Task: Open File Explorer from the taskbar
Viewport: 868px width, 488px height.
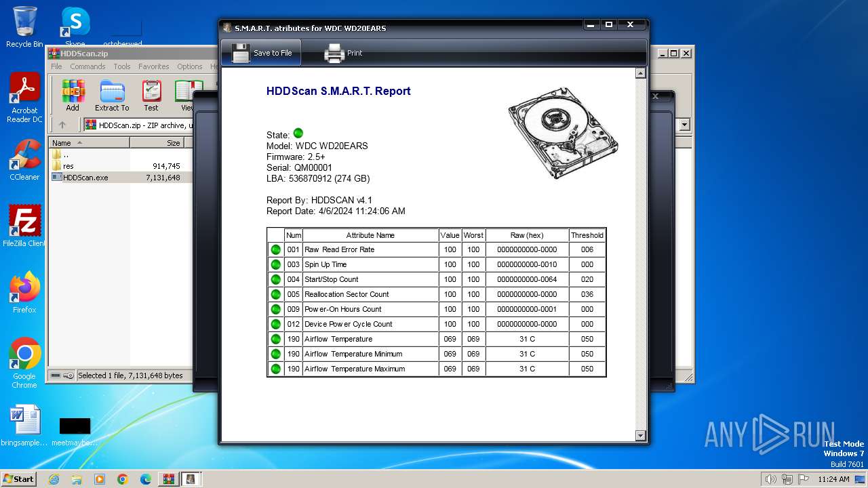Action: tap(77, 479)
